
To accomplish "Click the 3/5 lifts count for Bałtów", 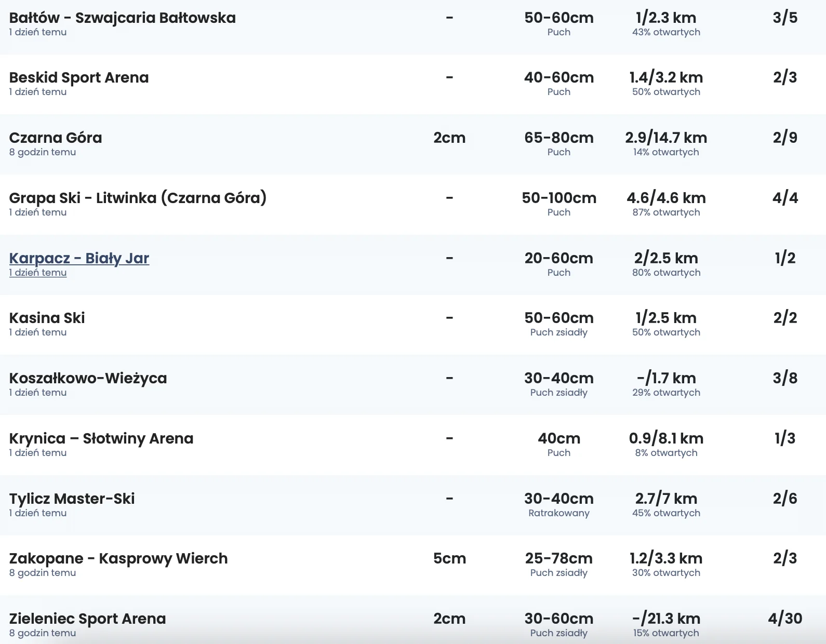I will 785,18.
